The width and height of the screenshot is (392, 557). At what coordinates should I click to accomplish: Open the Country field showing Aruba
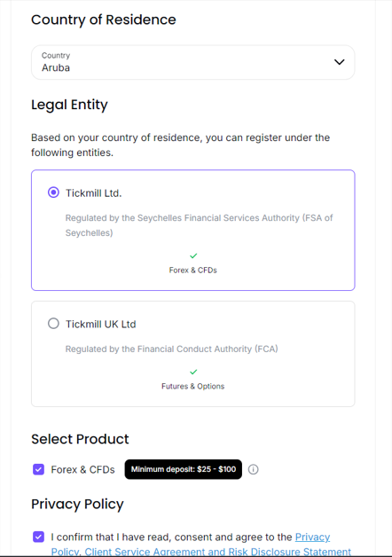[192, 62]
